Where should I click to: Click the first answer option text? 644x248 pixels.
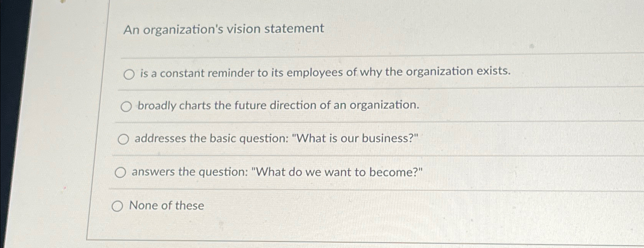click(x=325, y=72)
